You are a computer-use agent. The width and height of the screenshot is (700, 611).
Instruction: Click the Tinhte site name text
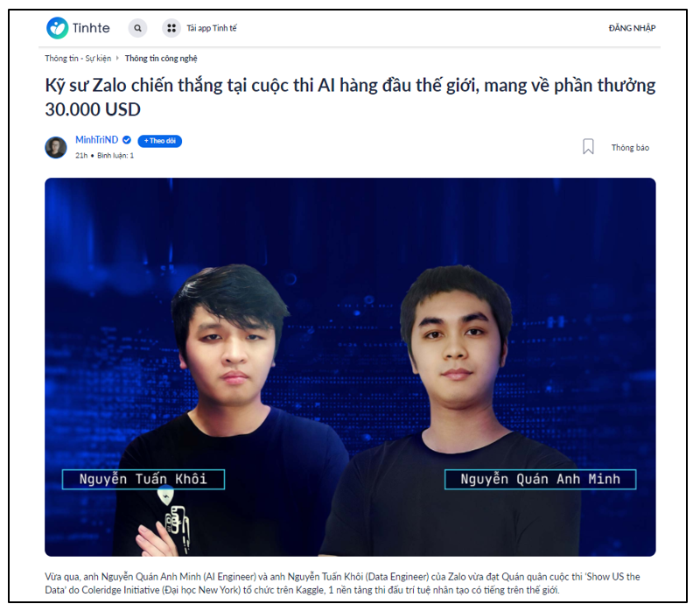pos(91,28)
